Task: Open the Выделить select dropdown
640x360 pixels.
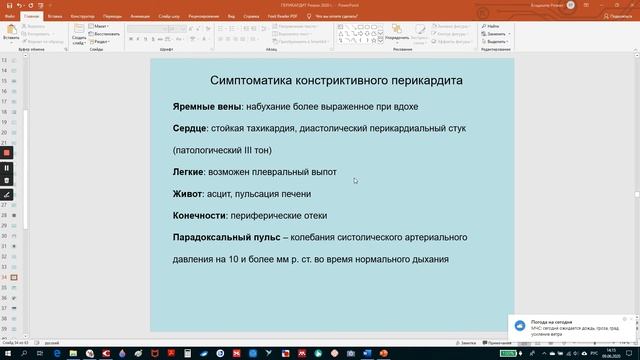Action: 496,42
